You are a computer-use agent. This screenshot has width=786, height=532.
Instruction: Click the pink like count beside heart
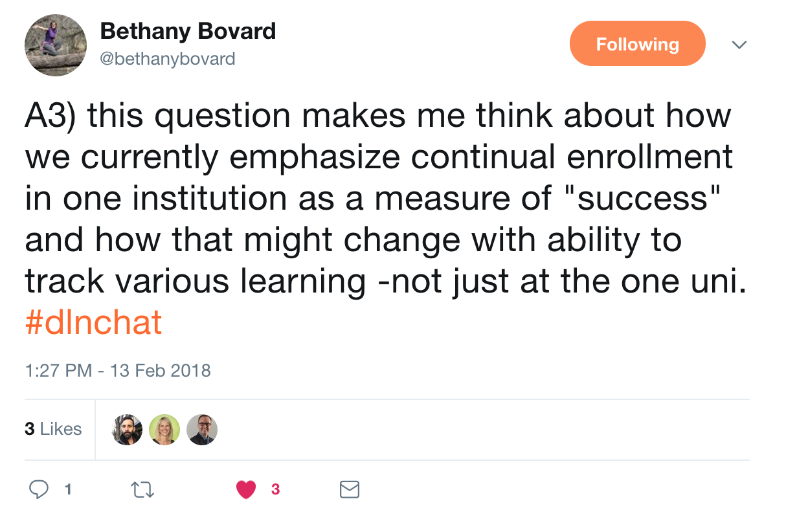[x=275, y=490]
